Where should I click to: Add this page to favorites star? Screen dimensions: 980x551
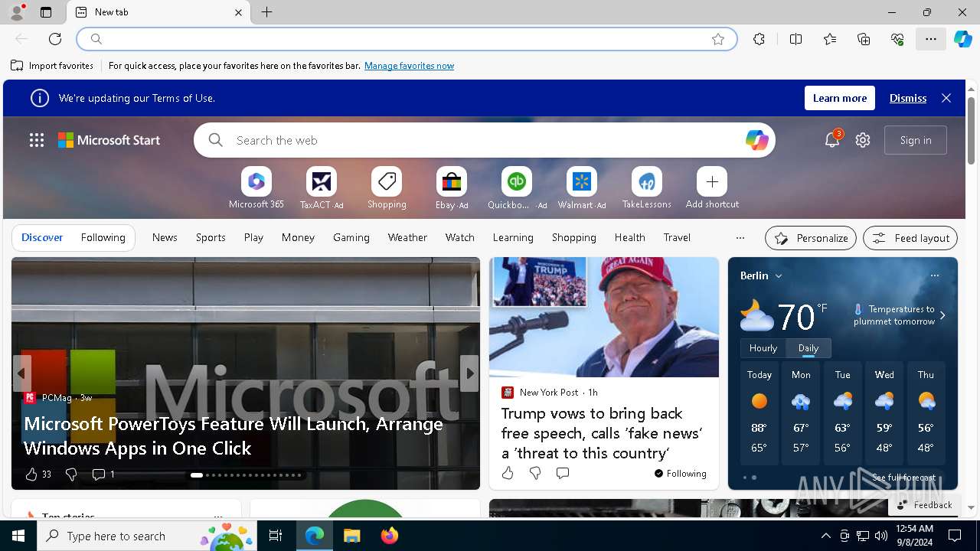718,39
